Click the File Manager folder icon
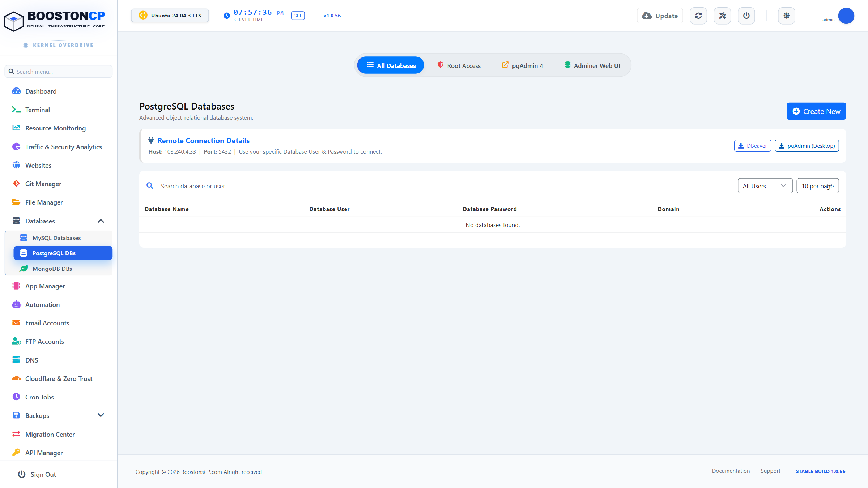The image size is (868, 488). [16, 202]
